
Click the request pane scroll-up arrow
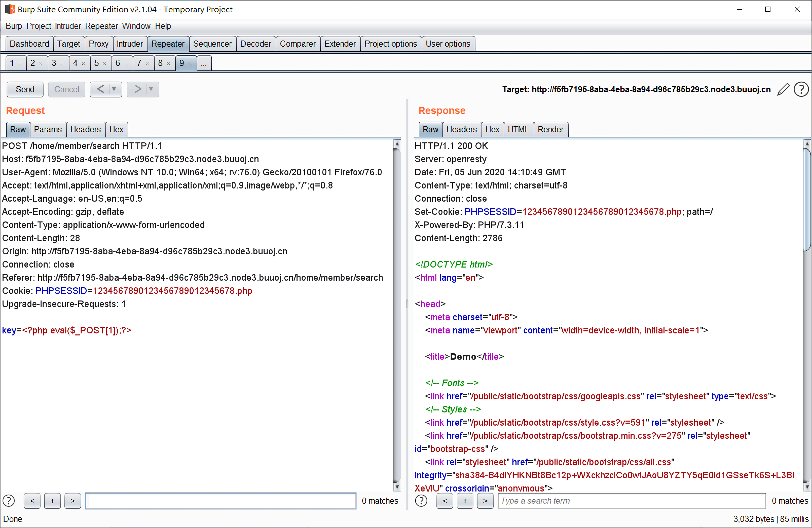pos(397,144)
